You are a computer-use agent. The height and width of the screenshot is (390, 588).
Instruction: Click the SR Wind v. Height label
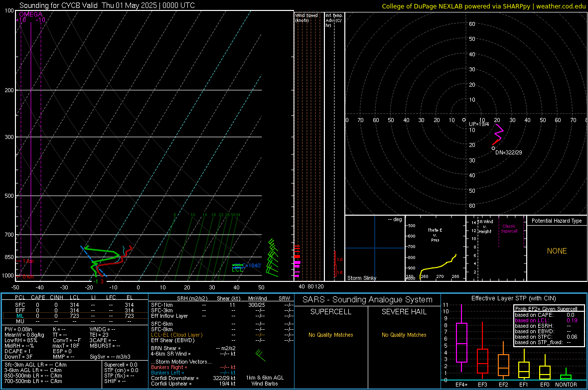tap(485, 227)
